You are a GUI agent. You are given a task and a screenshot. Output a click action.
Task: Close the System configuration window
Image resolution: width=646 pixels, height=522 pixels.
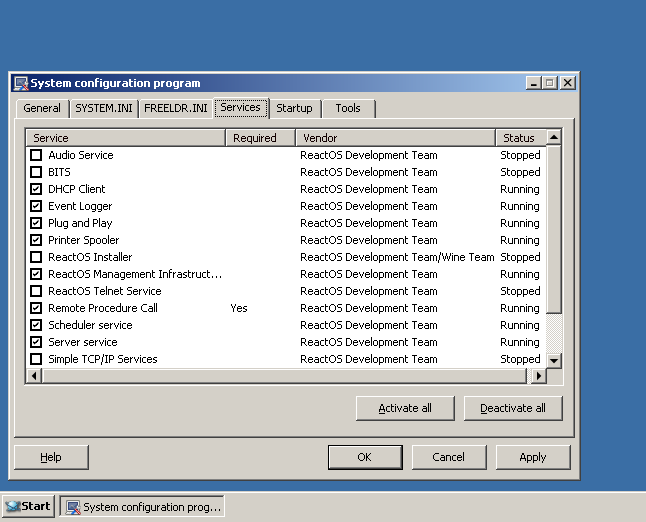click(x=568, y=83)
